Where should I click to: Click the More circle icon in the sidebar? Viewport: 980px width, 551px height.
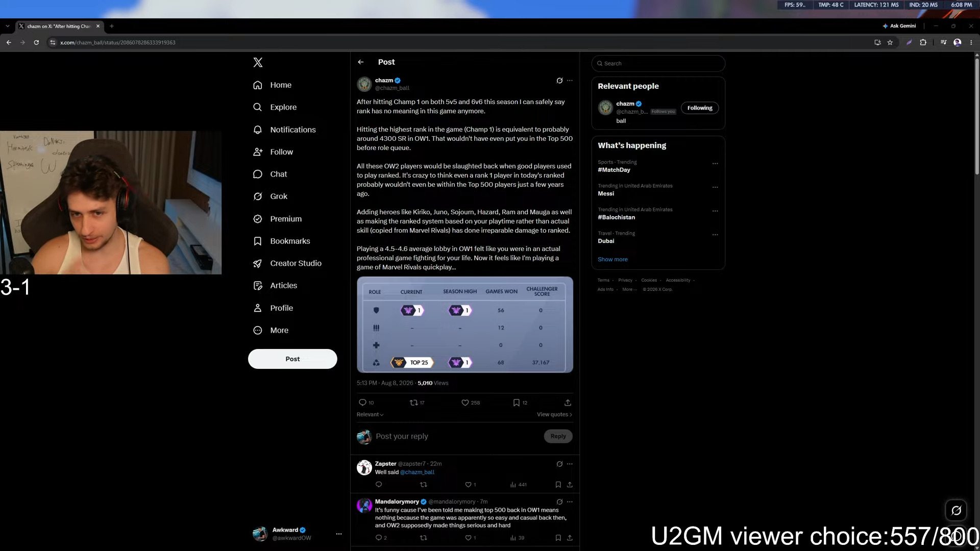258,331
